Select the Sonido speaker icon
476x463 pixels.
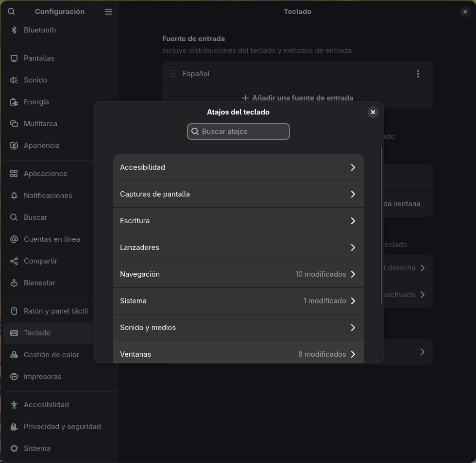point(14,80)
